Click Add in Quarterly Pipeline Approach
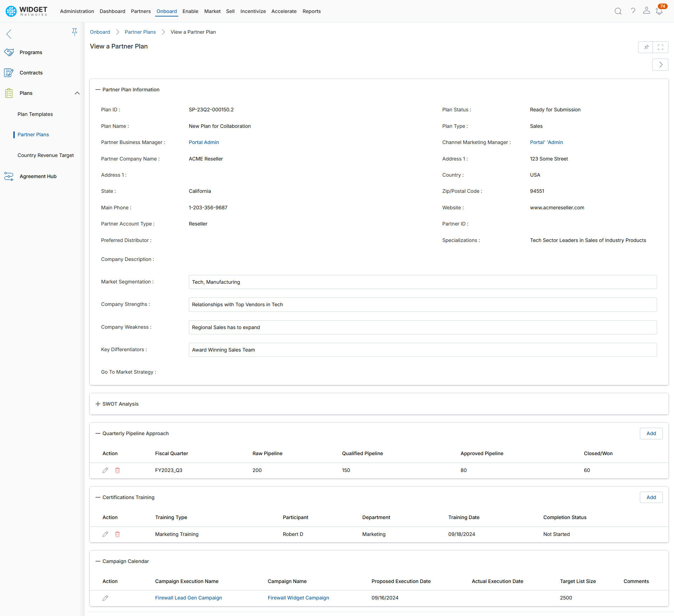The image size is (674, 616). pyautogui.click(x=651, y=433)
